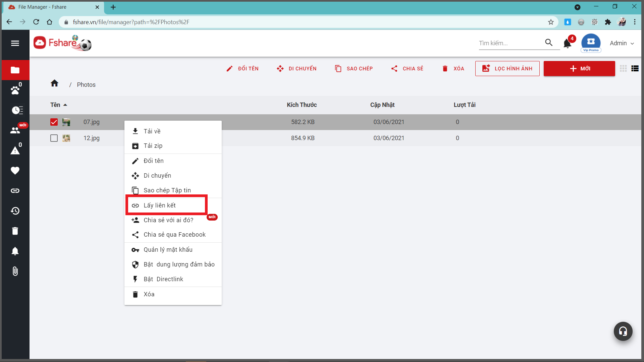
Task: Focus the Tìm kiếm search field
Action: pos(510,43)
